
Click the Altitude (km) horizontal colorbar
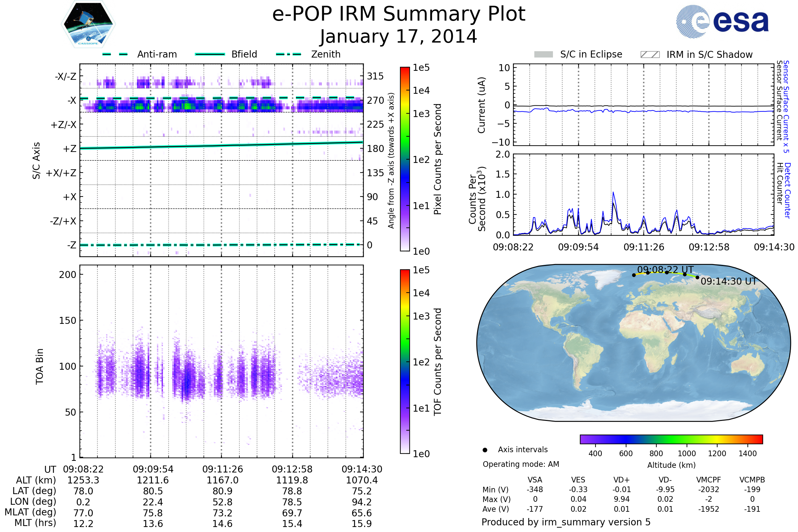click(671, 439)
